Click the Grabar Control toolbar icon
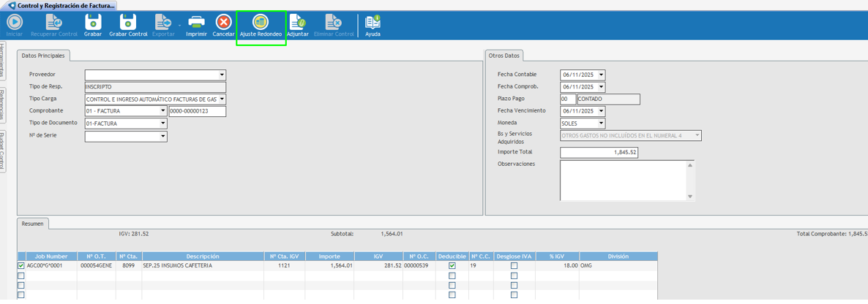This screenshot has height=304, width=868. (x=128, y=23)
